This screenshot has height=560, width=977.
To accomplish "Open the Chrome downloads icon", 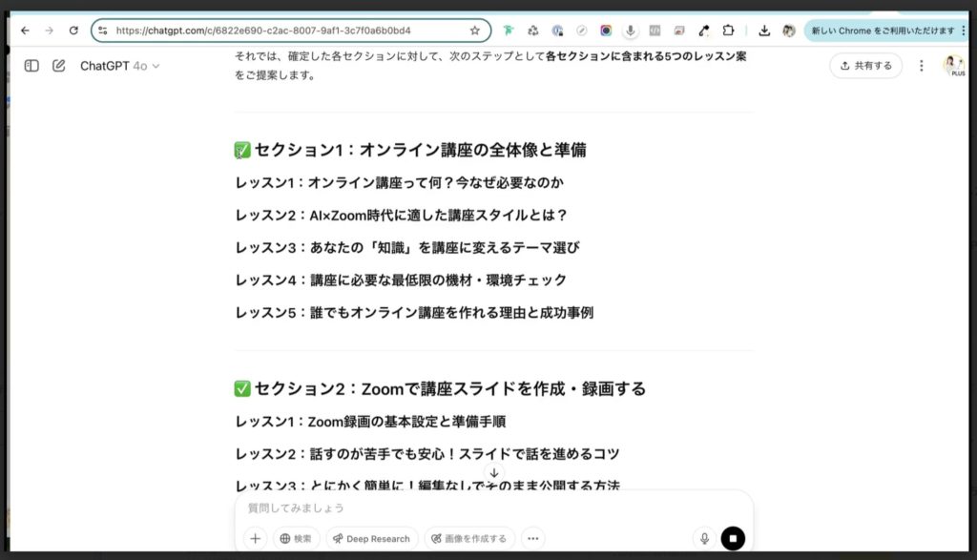I will pos(766,31).
